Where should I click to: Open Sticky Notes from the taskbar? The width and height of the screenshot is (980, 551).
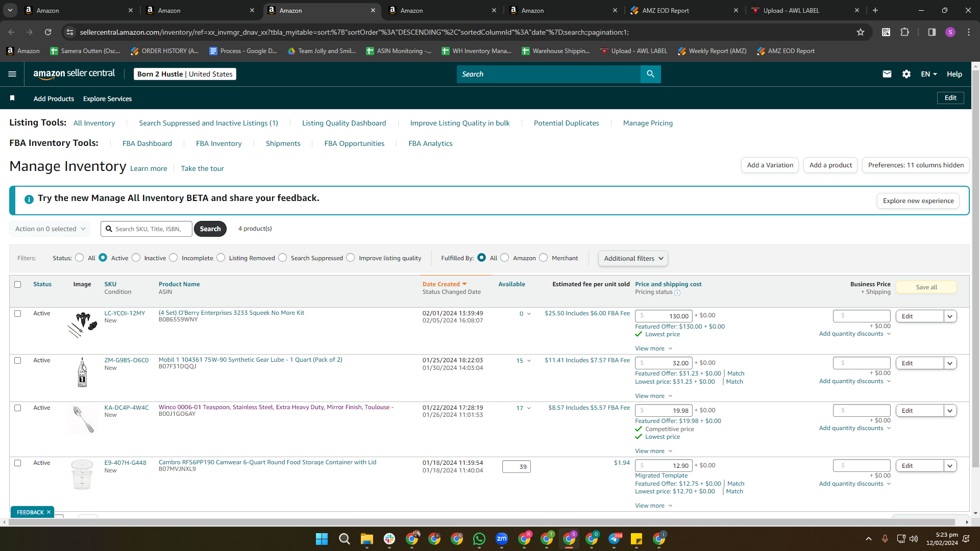(636, 539)
